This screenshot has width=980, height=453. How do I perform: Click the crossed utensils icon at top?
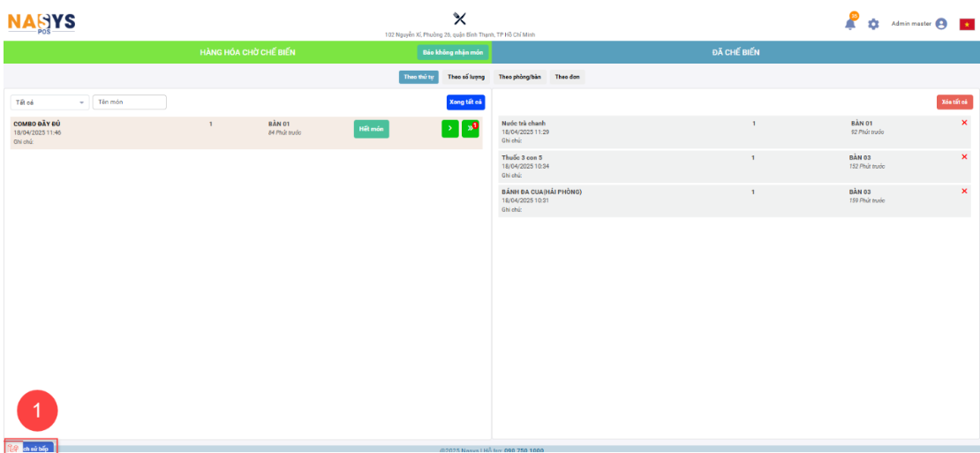[x=459, y=19]
